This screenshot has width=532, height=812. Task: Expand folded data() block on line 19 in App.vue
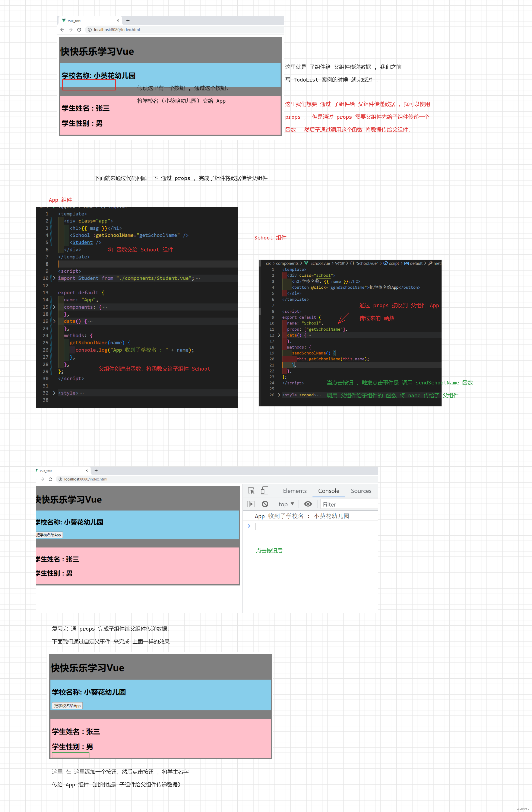coord(54,321)
